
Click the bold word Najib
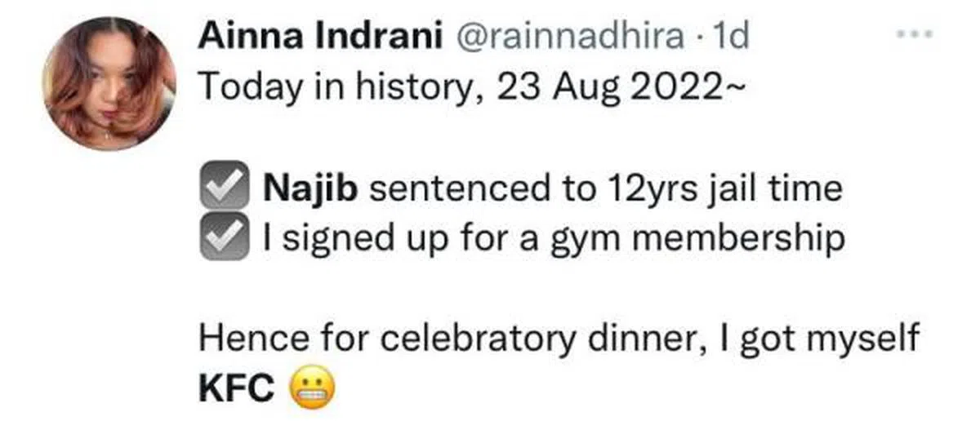[310, 189]
